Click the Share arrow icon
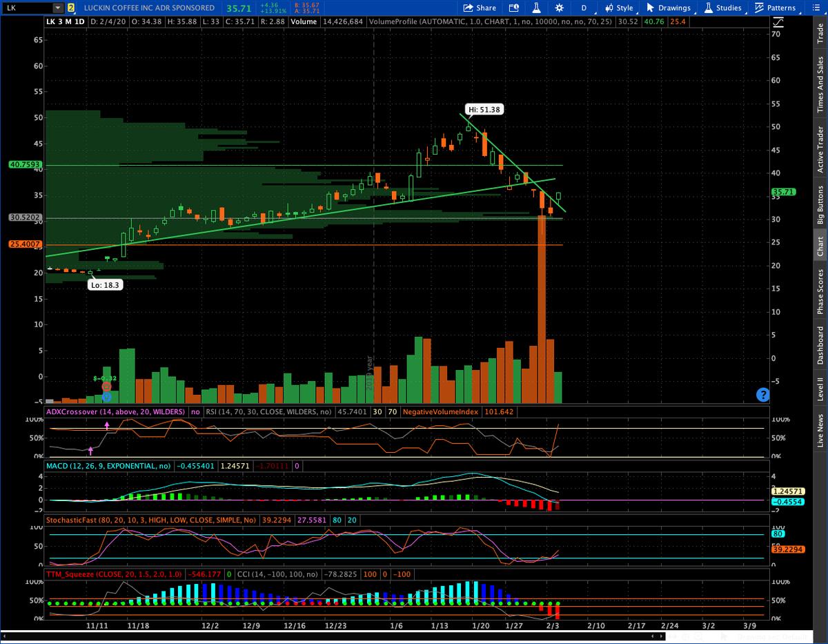 pyautogui.click(x=469, y=8)
